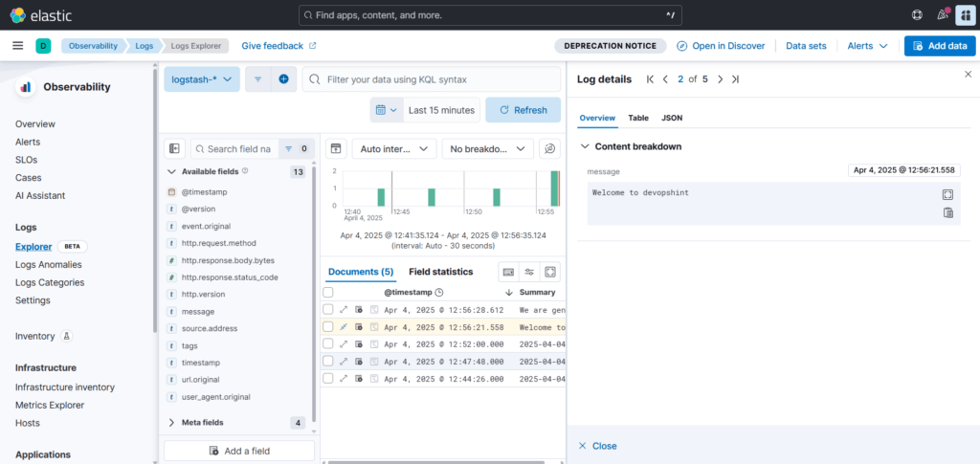Go to previous log in details
This screenshot has width=980, height=464.
tap(665, 79)
